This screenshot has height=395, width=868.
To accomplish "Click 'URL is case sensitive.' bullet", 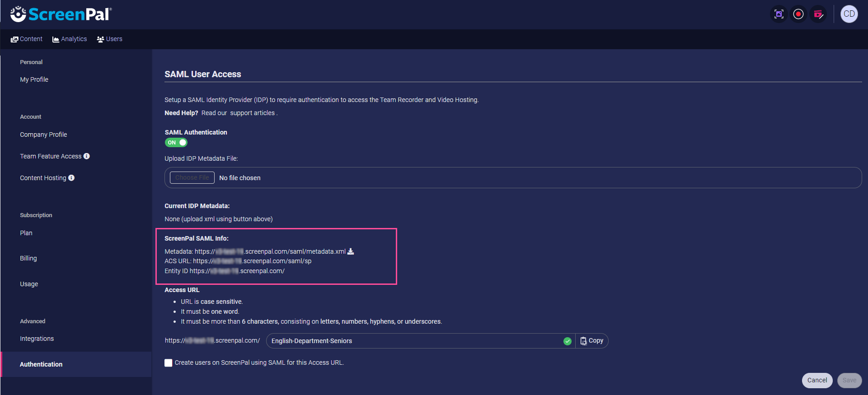I will (212, 302).
